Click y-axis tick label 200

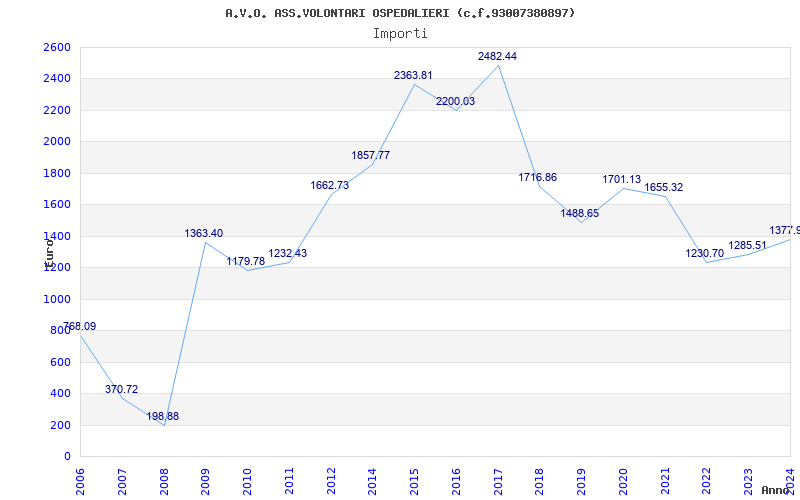click(x=60, y=425)
